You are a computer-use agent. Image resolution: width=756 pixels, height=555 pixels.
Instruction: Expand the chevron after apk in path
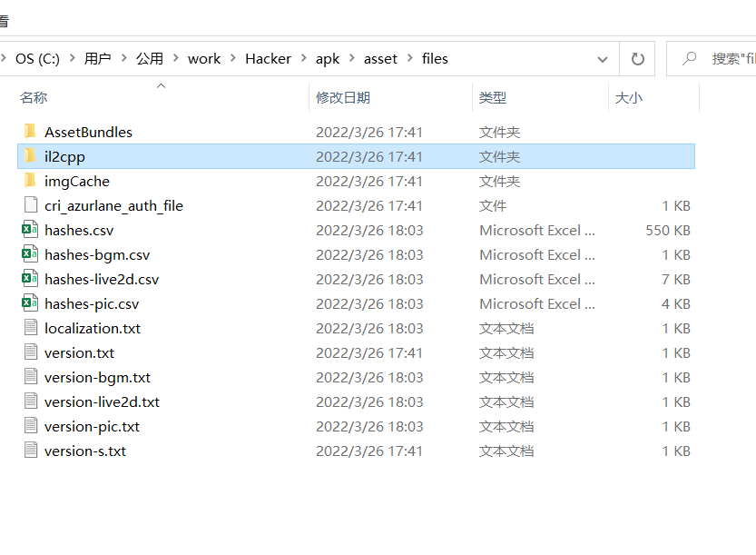pyautogui.click(x=352, y=59)
